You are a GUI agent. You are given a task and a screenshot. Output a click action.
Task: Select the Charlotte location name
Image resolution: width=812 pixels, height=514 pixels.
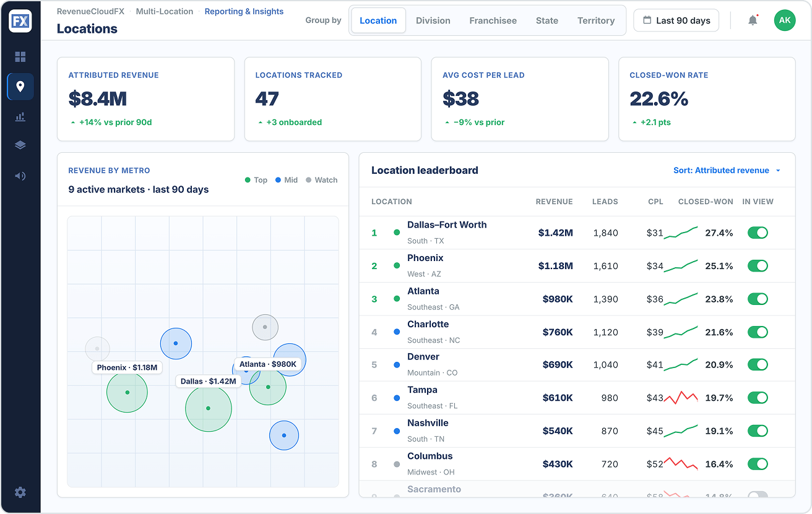pyautogui.click(x=428, y=324)
